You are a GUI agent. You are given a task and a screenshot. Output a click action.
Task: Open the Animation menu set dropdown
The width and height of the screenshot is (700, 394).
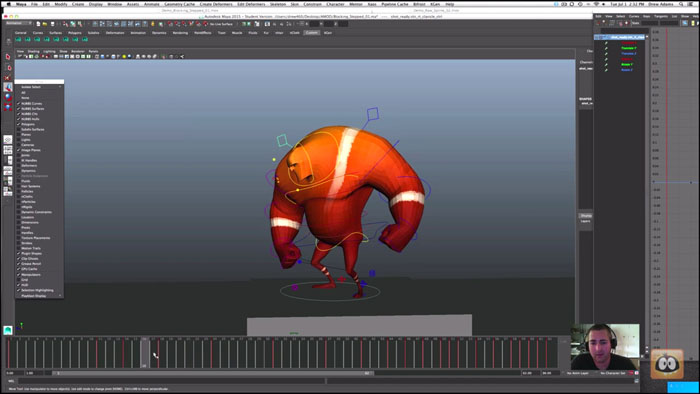pos(19,23)
